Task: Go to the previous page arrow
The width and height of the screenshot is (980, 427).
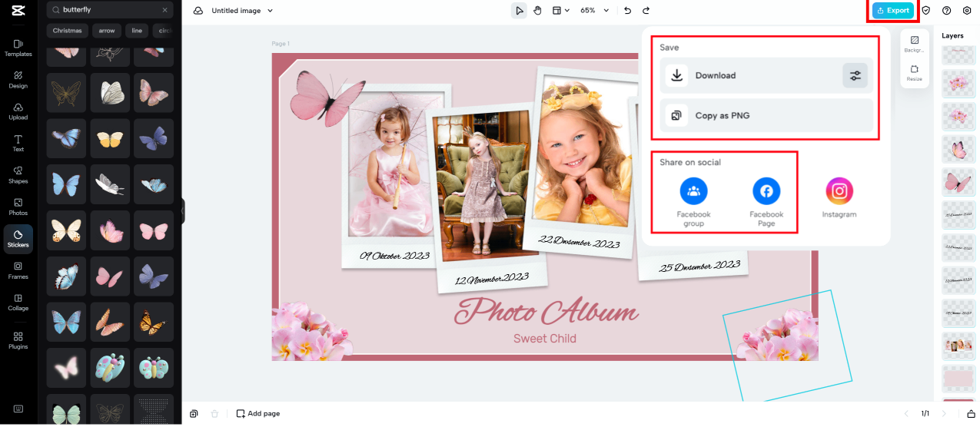Action: pyautogui.click(x=906, y=413)
